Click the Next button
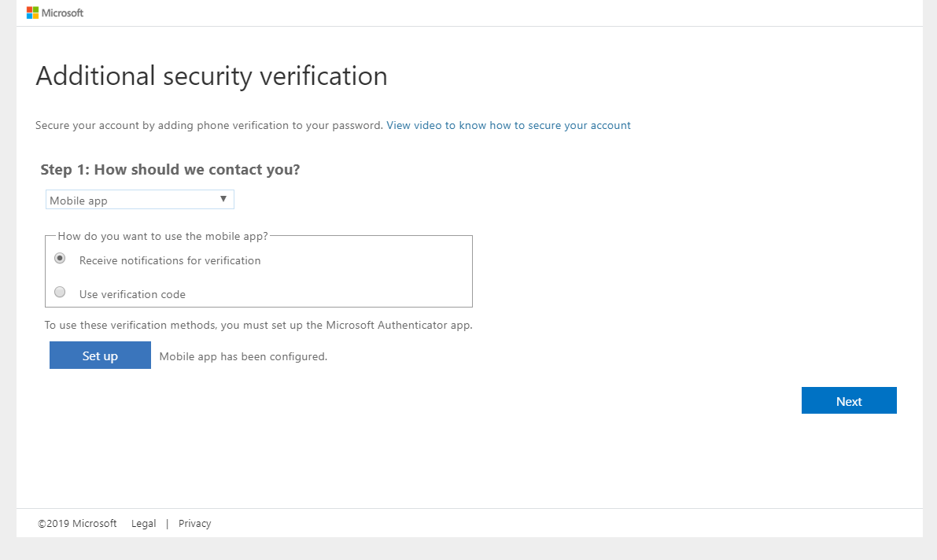Screen dimensions: 937x560 848,400
